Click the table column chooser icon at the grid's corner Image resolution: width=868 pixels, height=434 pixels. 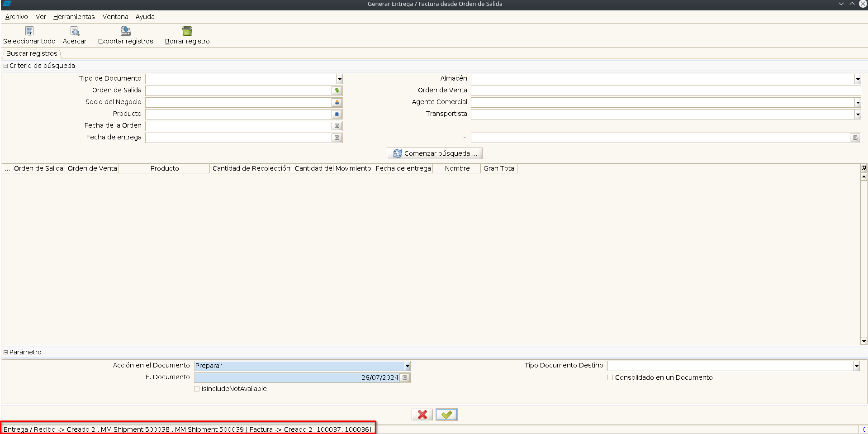[x=864, y=168]
